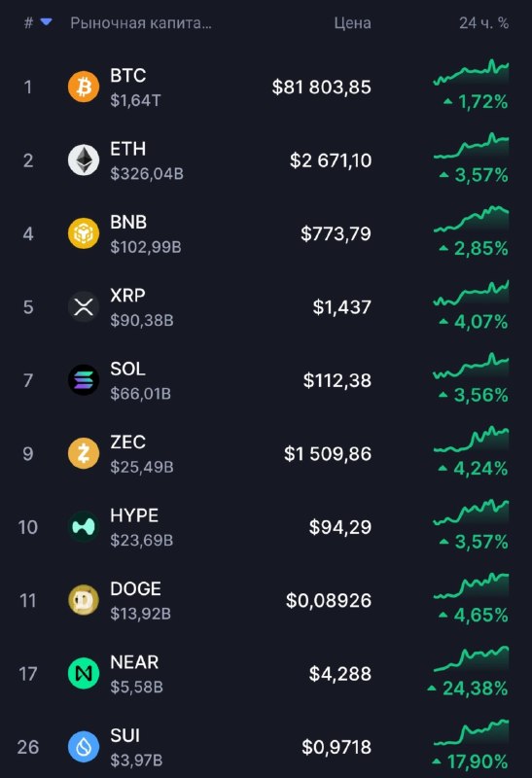532x778 pixels.
Task: Sort by Рыночная капита… column header
Action: [x=141, y=22]
